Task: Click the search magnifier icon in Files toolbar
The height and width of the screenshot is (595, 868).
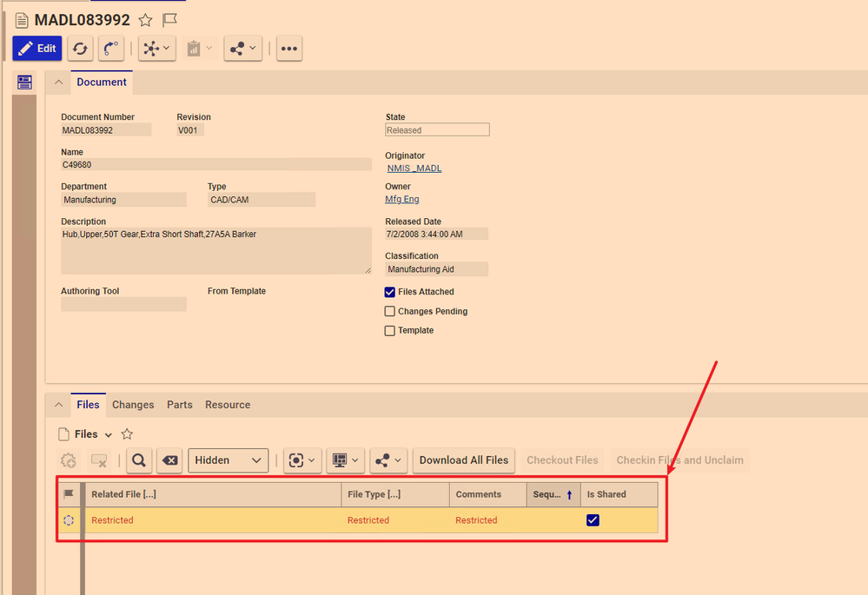Action: (139, 460)
